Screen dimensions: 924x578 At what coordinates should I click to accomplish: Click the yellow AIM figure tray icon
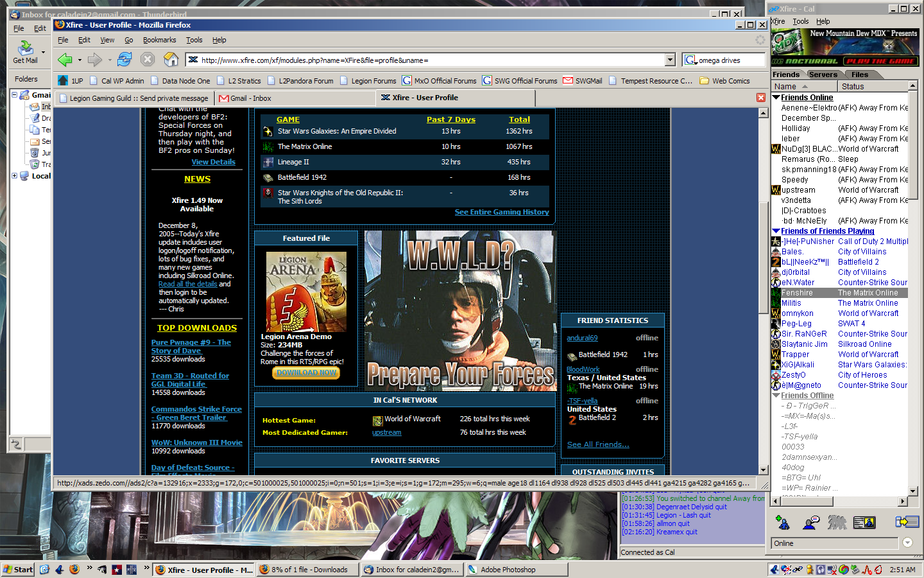(x=810, y=569)
